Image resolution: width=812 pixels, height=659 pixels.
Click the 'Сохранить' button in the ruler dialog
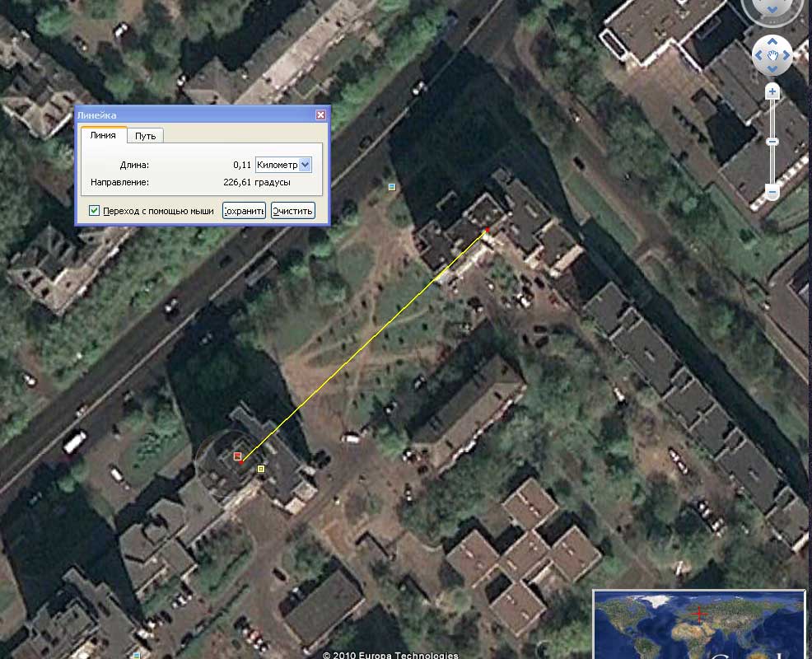[x=244, y=211]
